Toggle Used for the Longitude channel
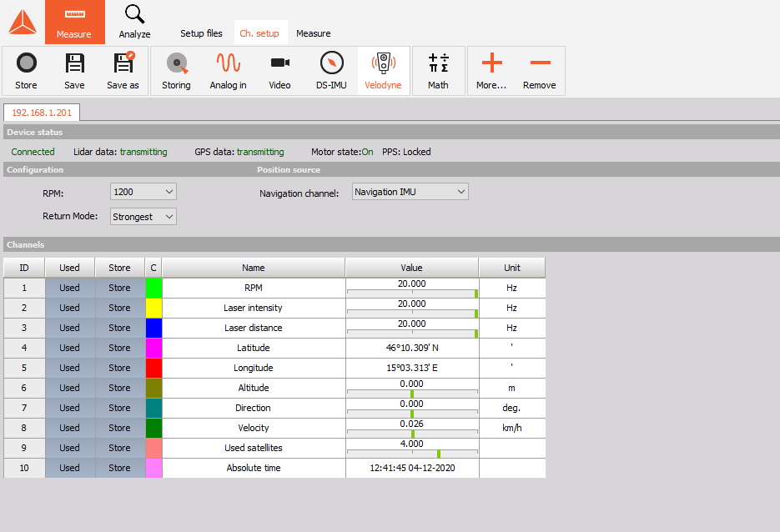The image size is (780, 532). coord(69,368)
